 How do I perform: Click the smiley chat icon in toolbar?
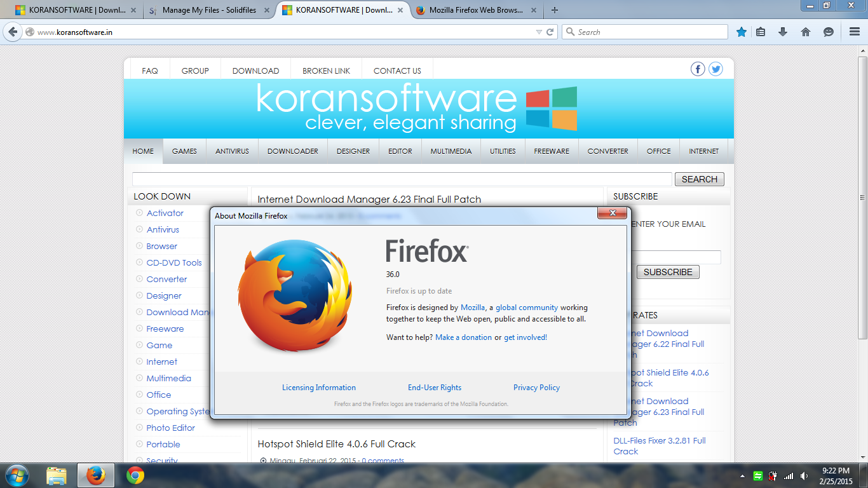(x=828, y=32)
